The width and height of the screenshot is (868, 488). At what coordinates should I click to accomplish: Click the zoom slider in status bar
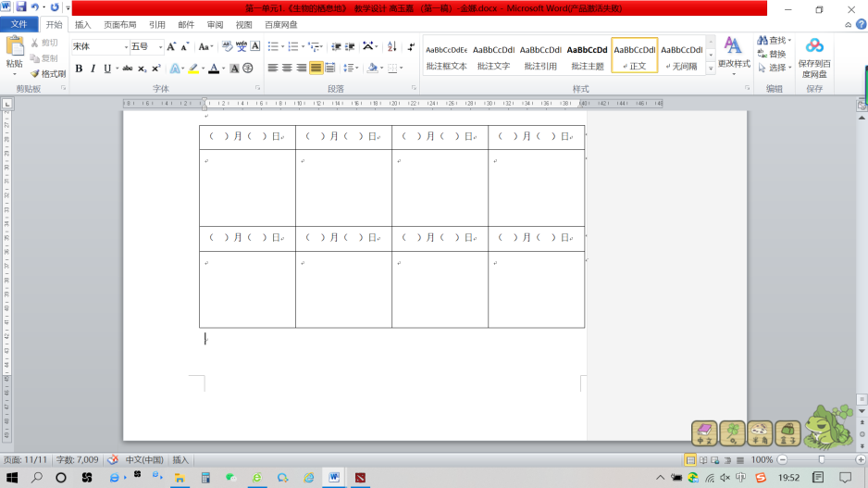pos(821,460)
